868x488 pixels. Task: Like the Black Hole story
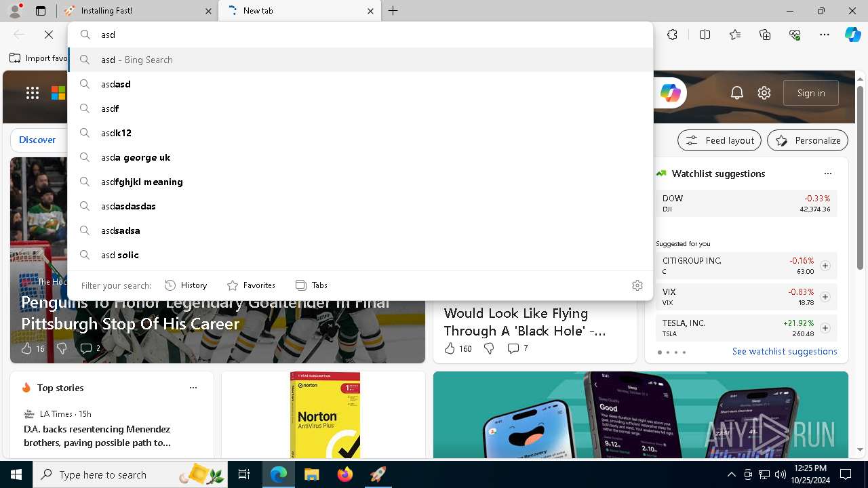[458, 348]
